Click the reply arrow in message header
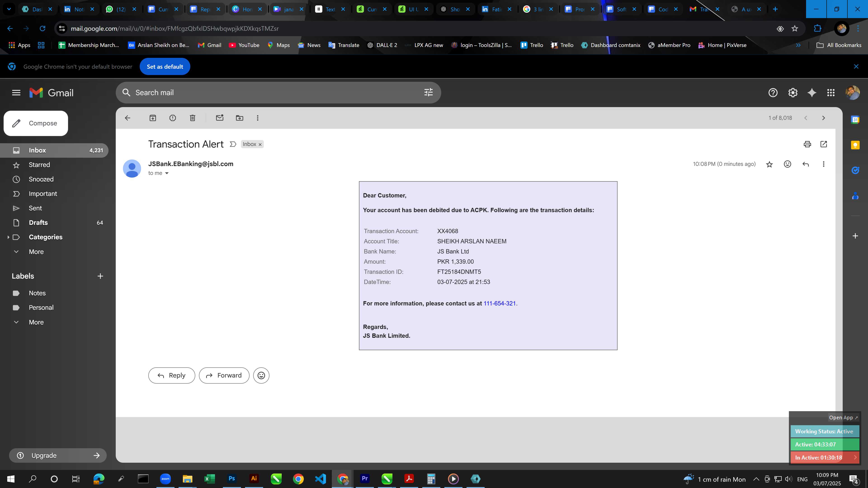This screenshot has width=868, height=488. click(806, 164)
